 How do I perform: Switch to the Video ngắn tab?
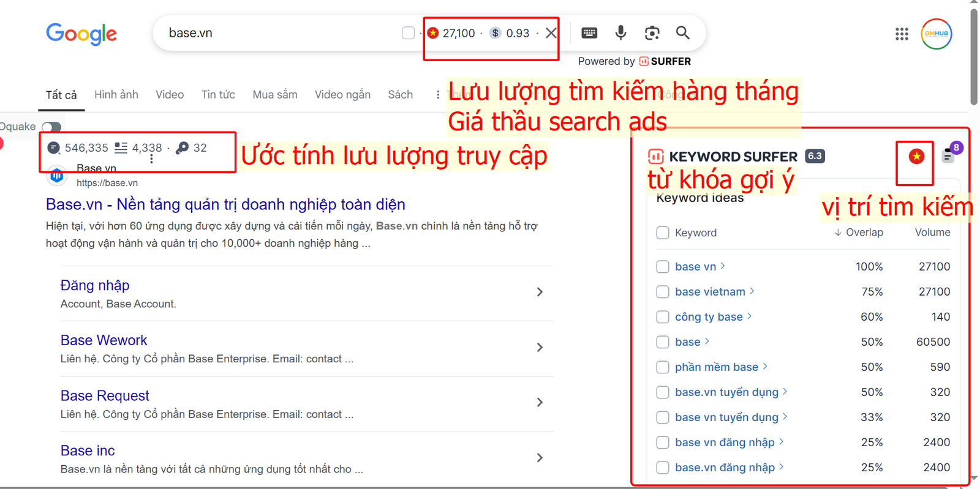click(x=342, y=95)
